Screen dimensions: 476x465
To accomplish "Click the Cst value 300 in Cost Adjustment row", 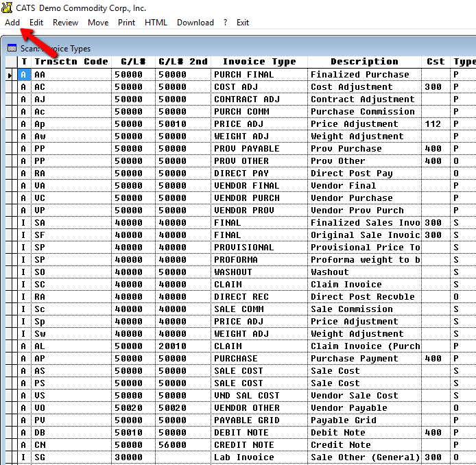I will [436, 87].
